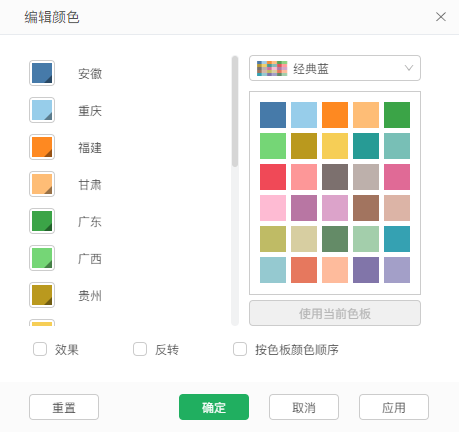Viewport: 459px width, 432px height.
Task: Open the peach color icon for 甘肃
Action: (42, 184)
